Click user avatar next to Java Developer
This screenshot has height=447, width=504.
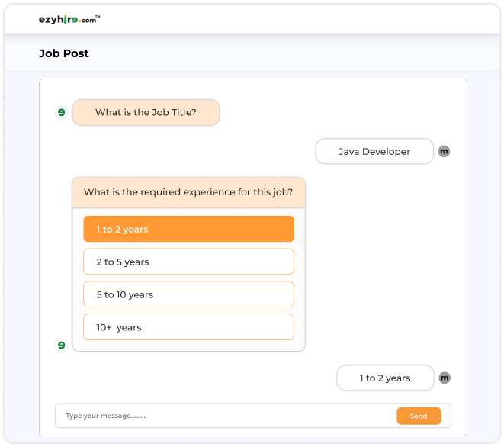pyautogui.click(x=444, y=151)
